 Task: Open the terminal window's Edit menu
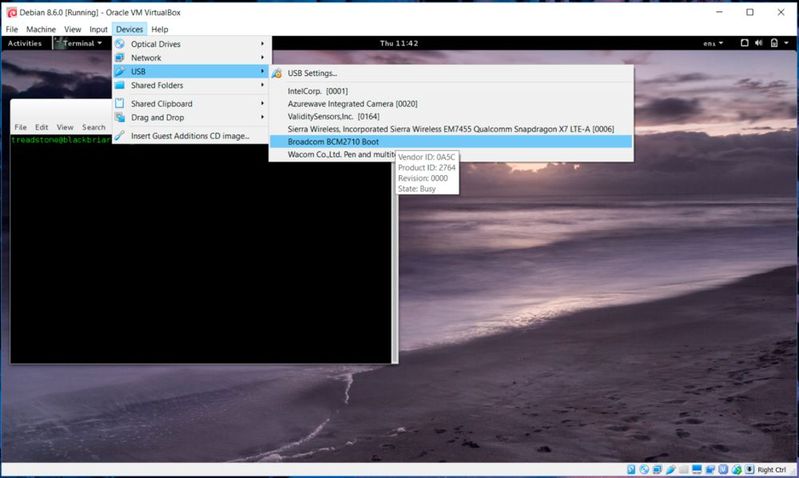click(41, 127)
